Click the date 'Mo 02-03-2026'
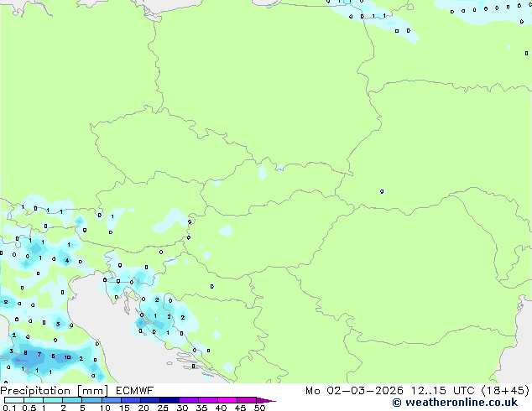 355,391
